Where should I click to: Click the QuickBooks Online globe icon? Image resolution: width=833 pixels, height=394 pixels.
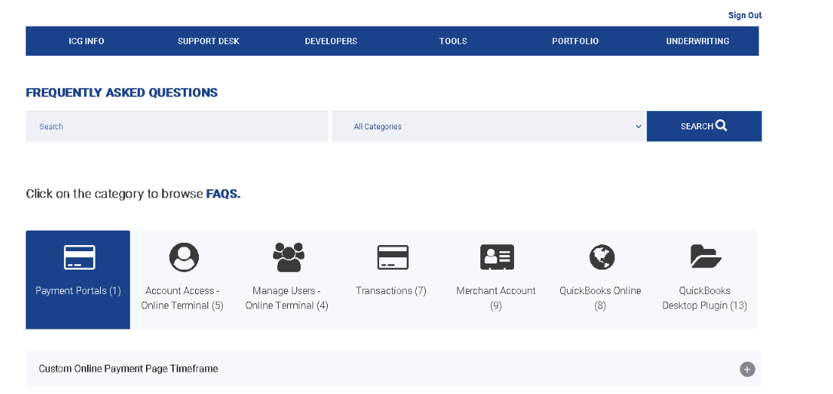601,257
